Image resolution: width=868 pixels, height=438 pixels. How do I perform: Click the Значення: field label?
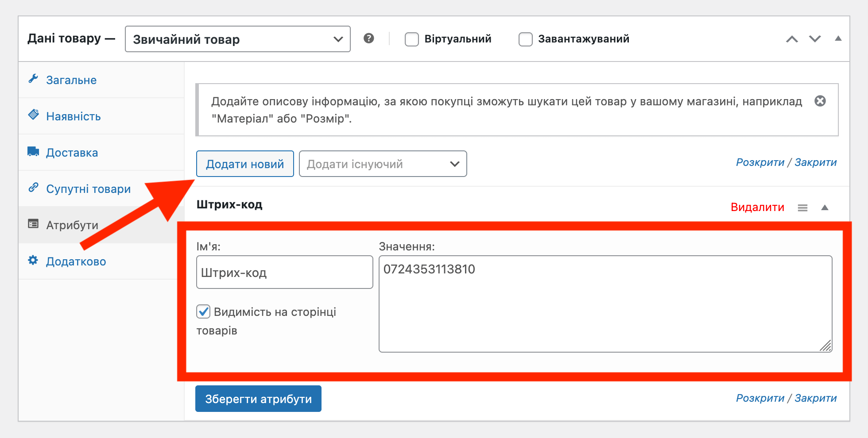tap(407, 246)
